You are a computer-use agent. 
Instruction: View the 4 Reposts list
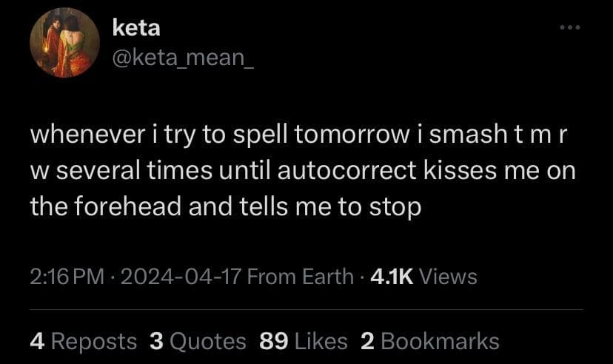pos(84,341)
